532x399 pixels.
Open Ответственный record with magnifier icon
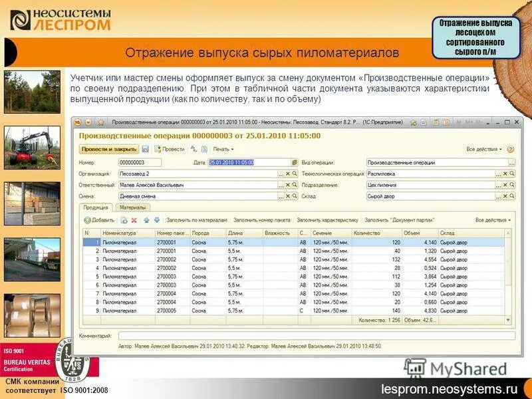click(x=295, y=185)
